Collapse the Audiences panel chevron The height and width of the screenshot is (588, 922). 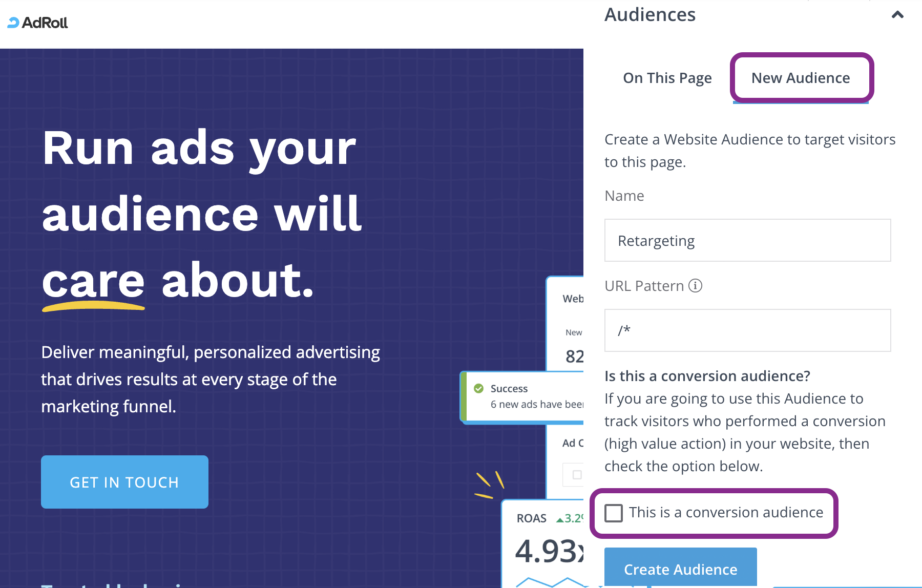coord(897,15)
